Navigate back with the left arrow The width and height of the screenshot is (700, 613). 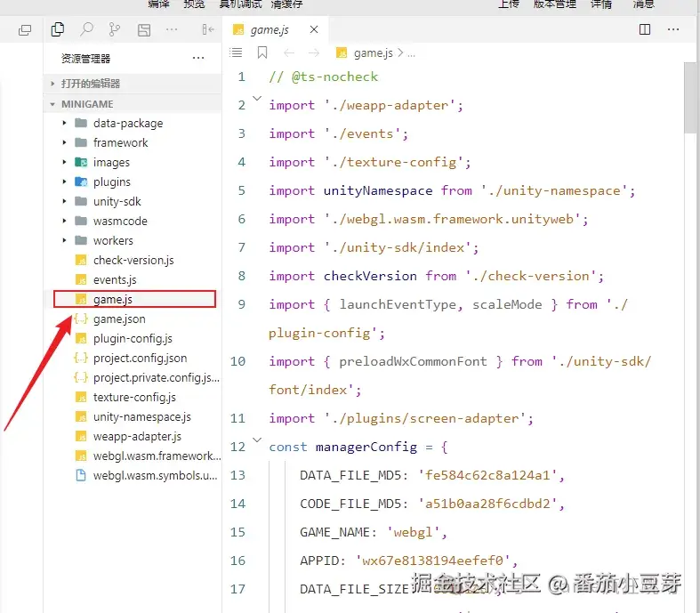[289, 53]
